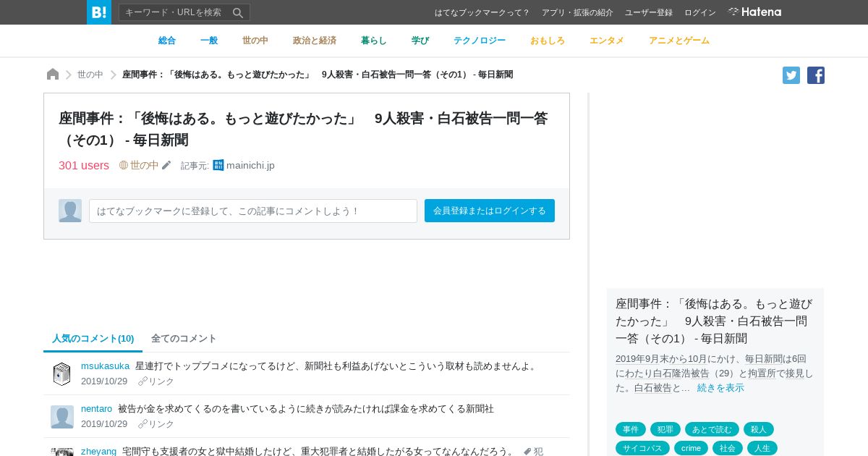This screenshot has width=868, height=456.
Task: Click 会員登録またはログインする button
Action: (x=490, y=211)
